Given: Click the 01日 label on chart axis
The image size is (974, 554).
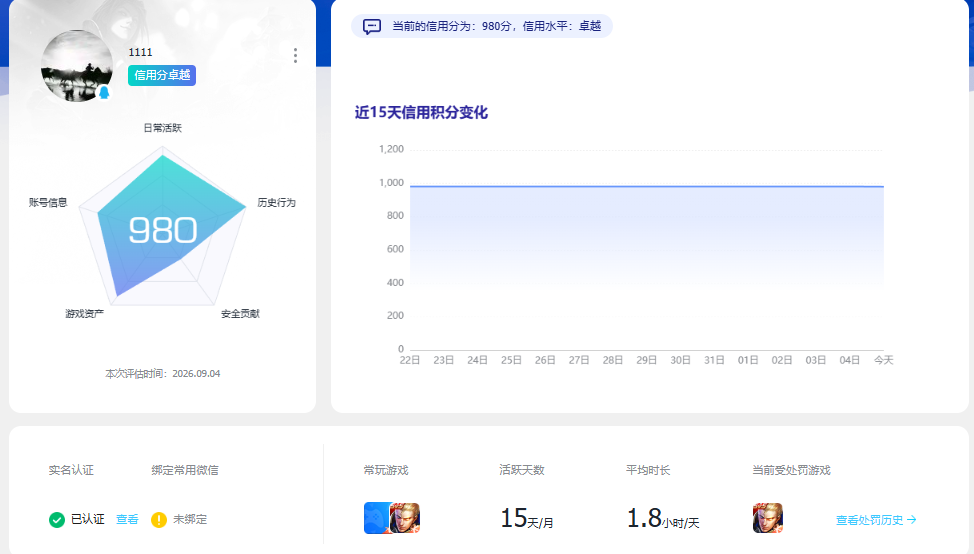Looking at the screenshot, I should click(748, 360).
